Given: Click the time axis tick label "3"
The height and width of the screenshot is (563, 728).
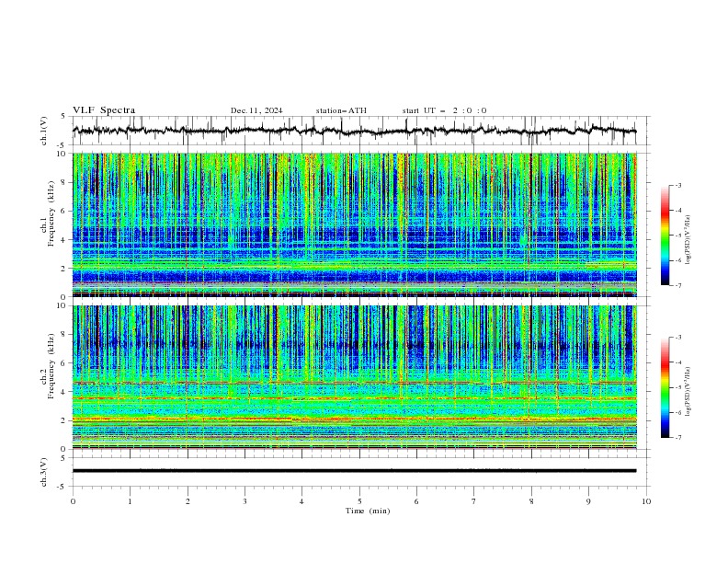Looking at the screenshot, I should click(x=245, y=501).
